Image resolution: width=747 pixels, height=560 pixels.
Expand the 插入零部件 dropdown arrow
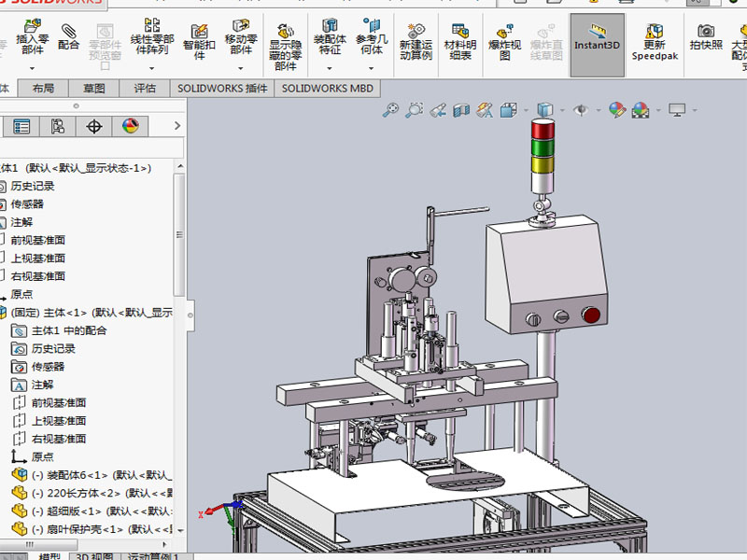(32, 67)
